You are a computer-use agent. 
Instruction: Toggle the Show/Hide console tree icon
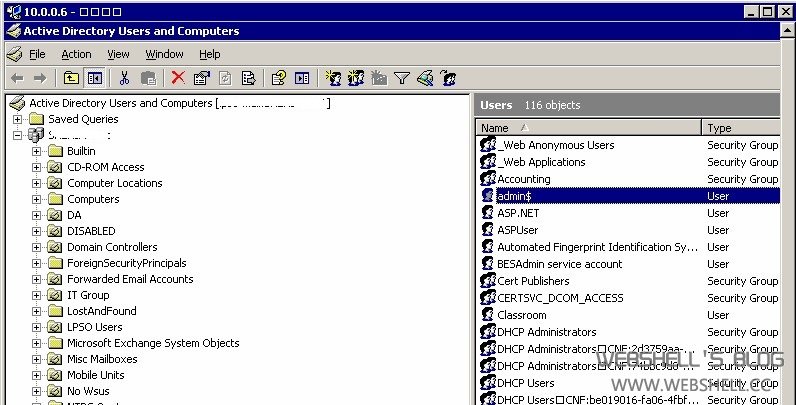coord(95,78)
